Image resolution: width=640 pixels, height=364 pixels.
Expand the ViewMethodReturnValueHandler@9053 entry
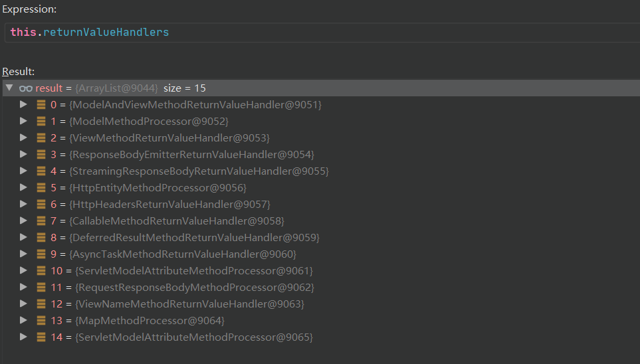point(23,138)
